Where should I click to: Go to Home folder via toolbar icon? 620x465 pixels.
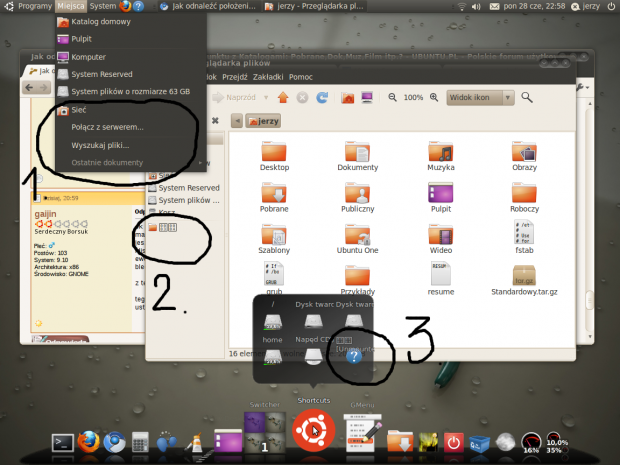[348, 97]
